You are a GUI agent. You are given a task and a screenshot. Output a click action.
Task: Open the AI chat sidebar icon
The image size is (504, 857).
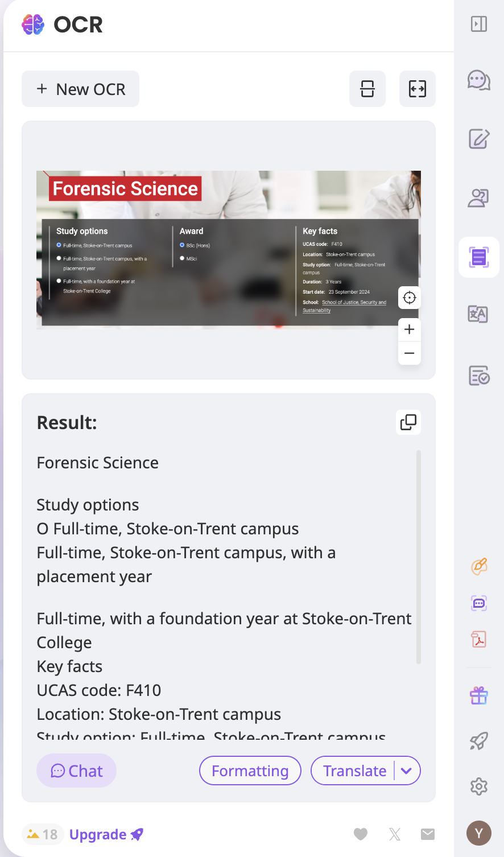(479, 81)
